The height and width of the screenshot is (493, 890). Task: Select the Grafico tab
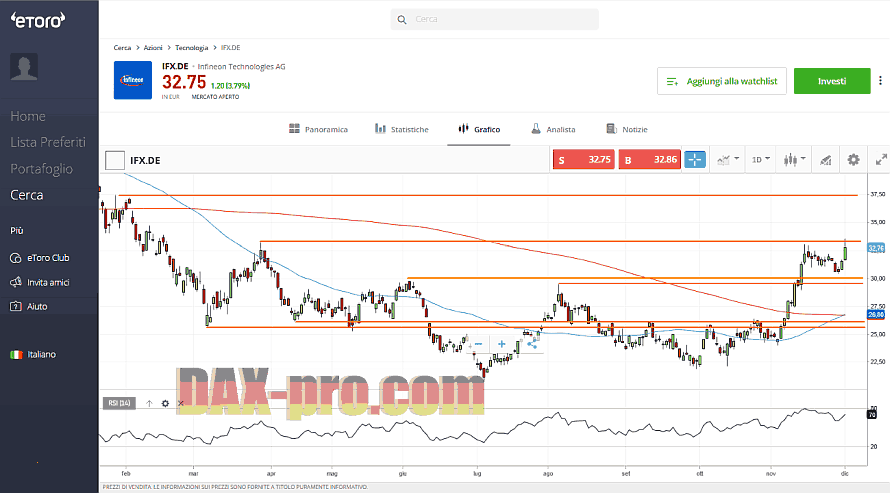pos(479,129)
